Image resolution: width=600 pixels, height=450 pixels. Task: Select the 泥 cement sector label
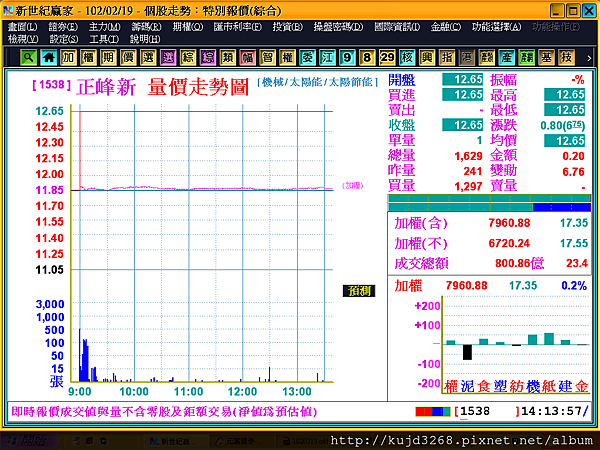[x=467, y=386]
